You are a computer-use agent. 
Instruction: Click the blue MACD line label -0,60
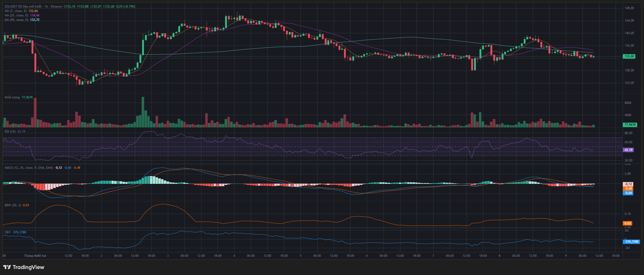click(628, 193)
